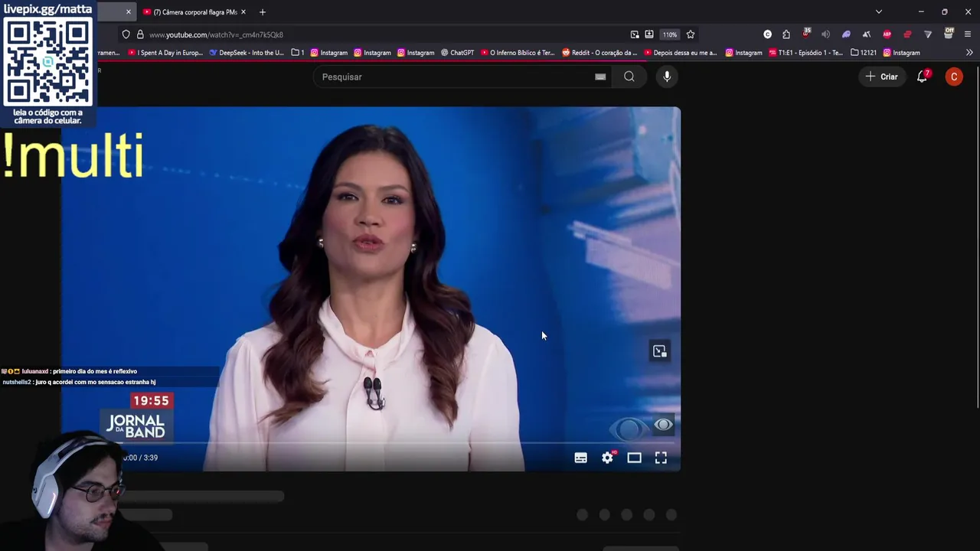Open the T1:E1 - Episódio 1 bookmark
The height and width of the screenshot is (551, 980).
(805, 53)
